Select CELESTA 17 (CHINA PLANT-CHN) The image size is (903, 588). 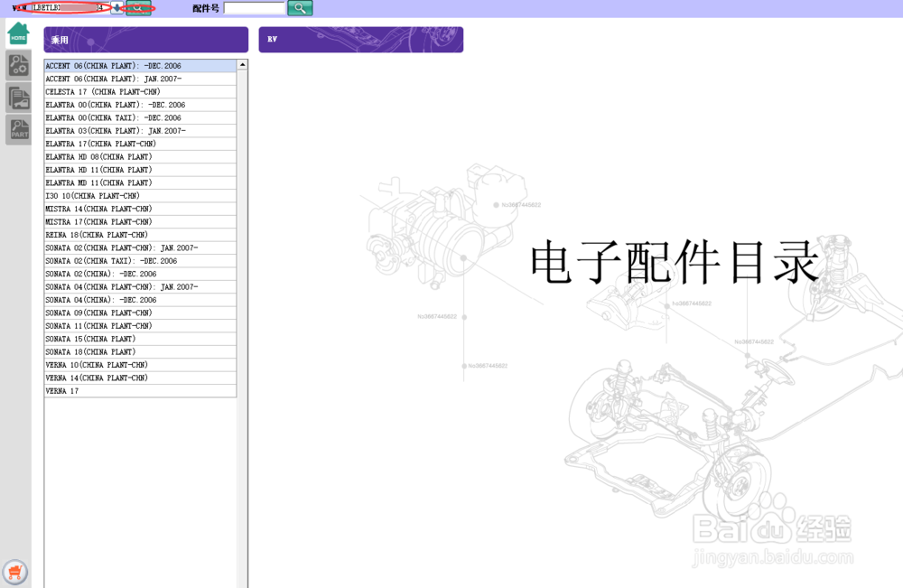(140, 91)
